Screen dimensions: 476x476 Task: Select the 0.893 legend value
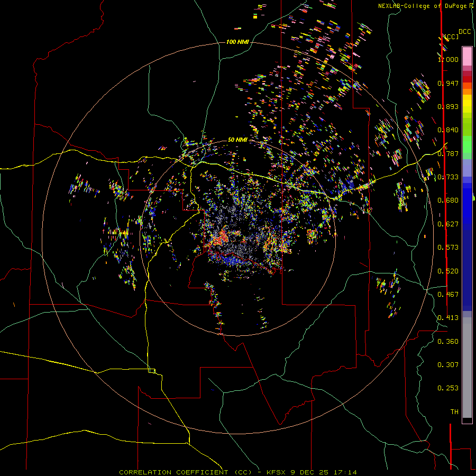pos(448,106)
